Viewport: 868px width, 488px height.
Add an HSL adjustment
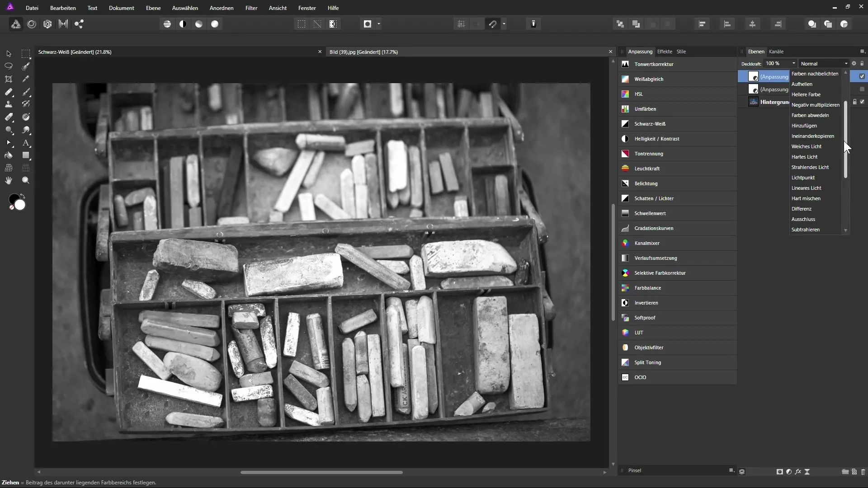677,94
